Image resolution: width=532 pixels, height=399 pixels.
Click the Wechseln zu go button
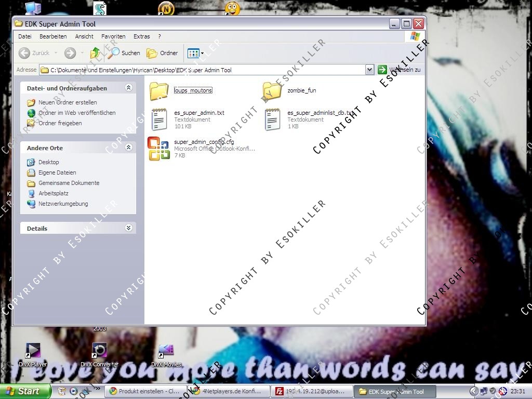(399, 70)
